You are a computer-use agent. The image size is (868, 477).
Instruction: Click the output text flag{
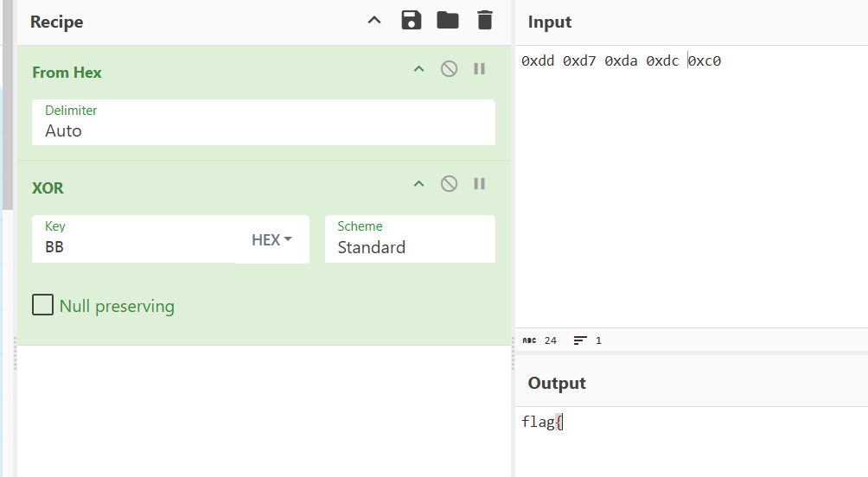click(x=541, y=423)
